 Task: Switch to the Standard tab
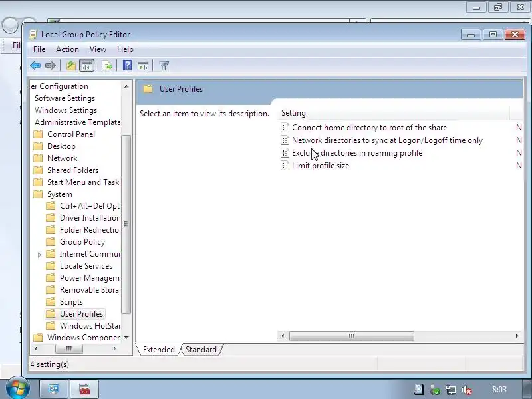click(201, 350)
